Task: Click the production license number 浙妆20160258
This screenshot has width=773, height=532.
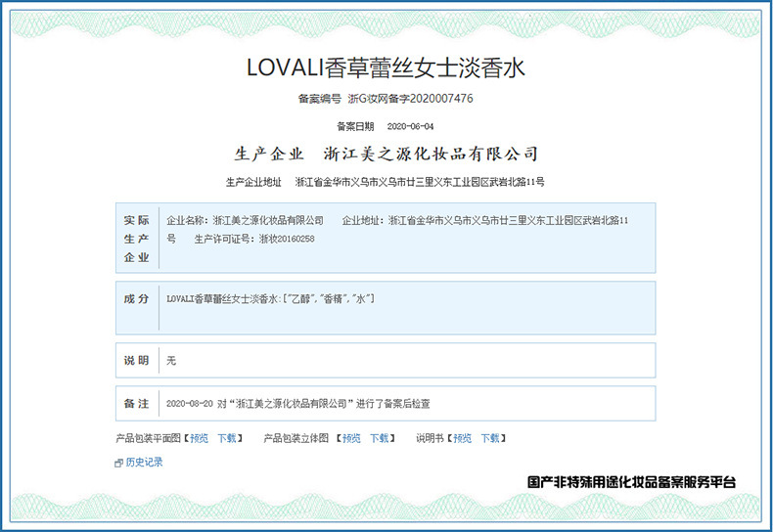Action: (x=287, y=239)
